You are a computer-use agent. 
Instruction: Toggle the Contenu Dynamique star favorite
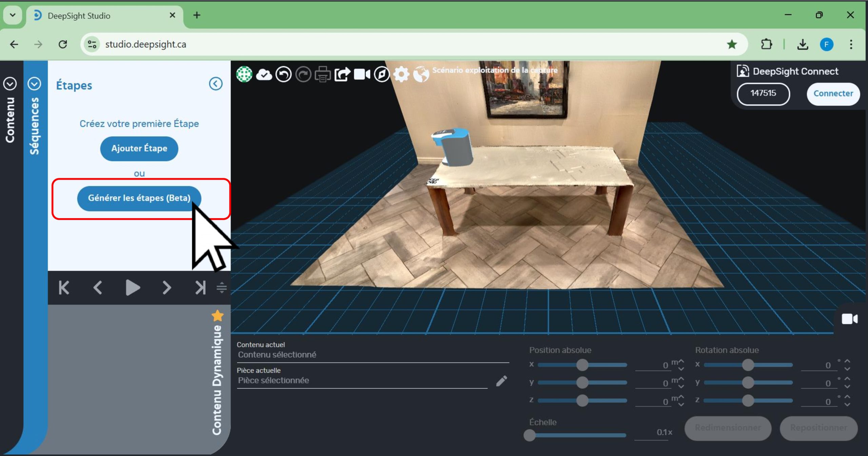tap(217, 315)
